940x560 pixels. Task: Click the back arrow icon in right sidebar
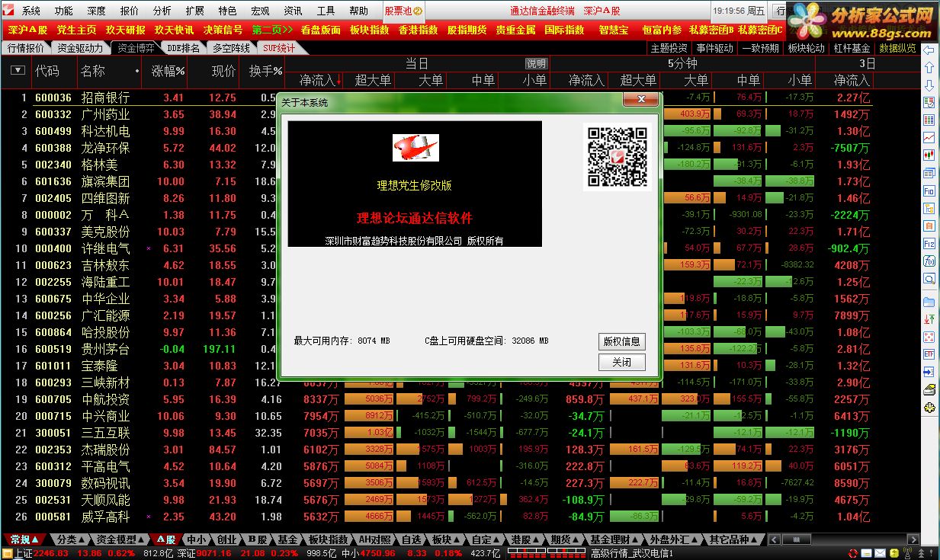click(x=929, y=50)
